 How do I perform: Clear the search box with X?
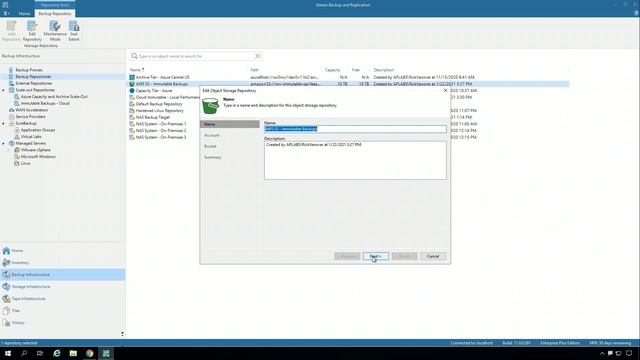point(258,56)
